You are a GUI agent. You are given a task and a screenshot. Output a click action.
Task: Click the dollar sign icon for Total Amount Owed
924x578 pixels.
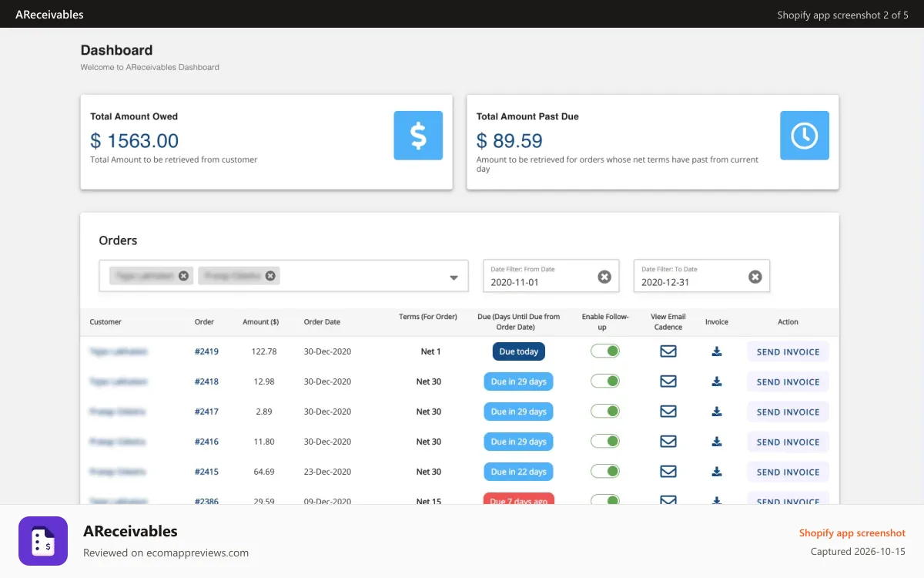point(418,136)
